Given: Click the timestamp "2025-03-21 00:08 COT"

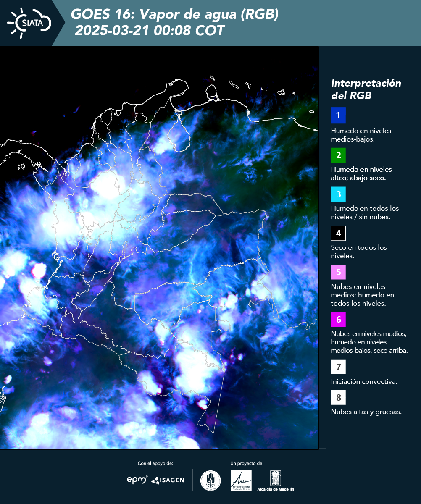Looking at the screenshot, I should (x=150, y=31).
